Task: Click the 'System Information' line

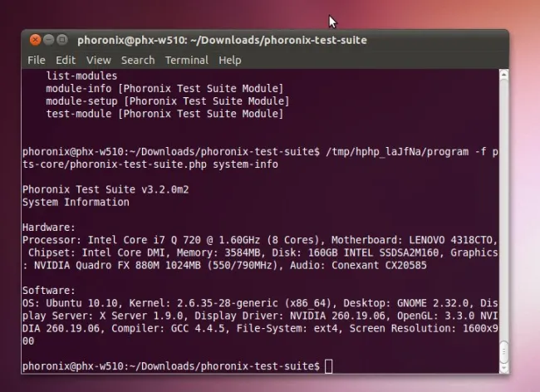Action: [x=76, y=202]
